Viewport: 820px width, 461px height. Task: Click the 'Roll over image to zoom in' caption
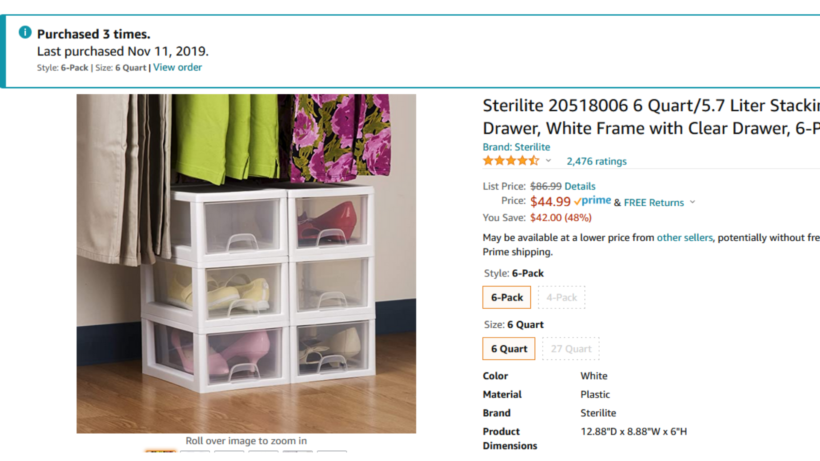click(x=246, y=441)
